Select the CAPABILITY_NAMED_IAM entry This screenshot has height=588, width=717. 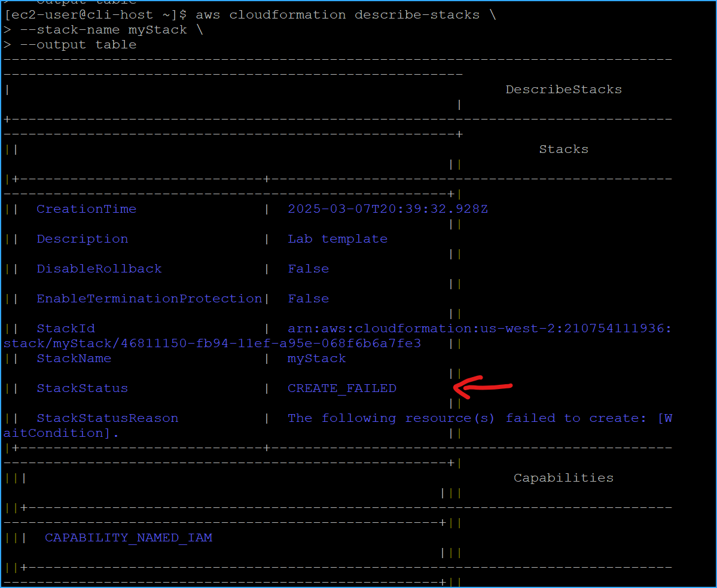[128, 537]
